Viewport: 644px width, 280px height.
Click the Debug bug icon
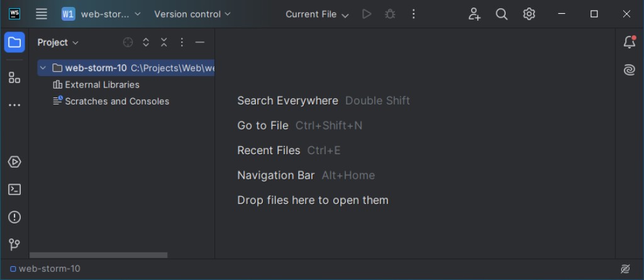click(x=390, y=14)
